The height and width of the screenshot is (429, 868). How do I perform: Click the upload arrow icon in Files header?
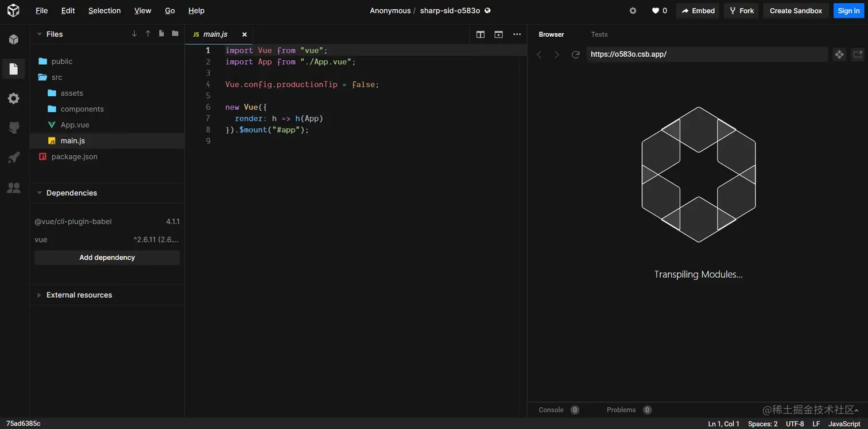click(x=148, y=34)
